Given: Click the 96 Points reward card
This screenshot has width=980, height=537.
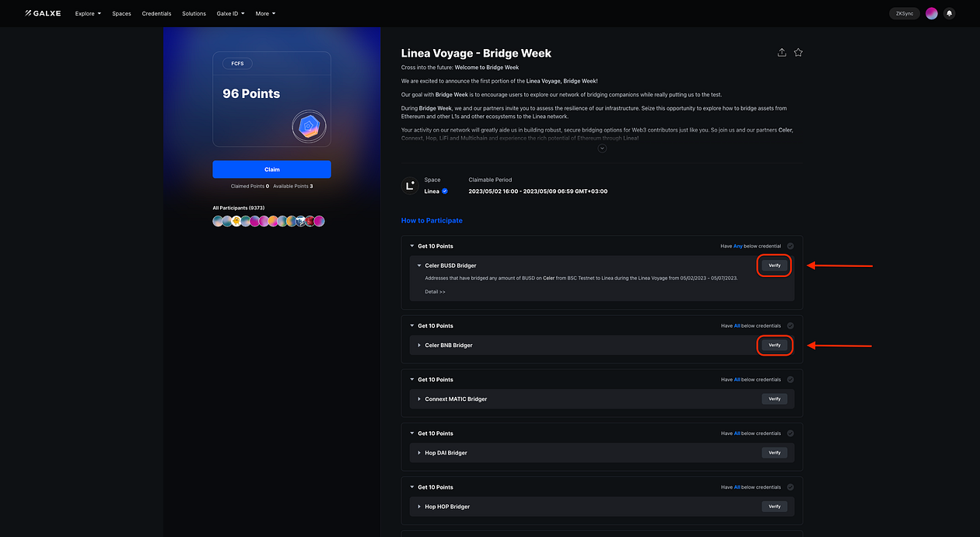Looking at the screenshot, I should [271, 99].
